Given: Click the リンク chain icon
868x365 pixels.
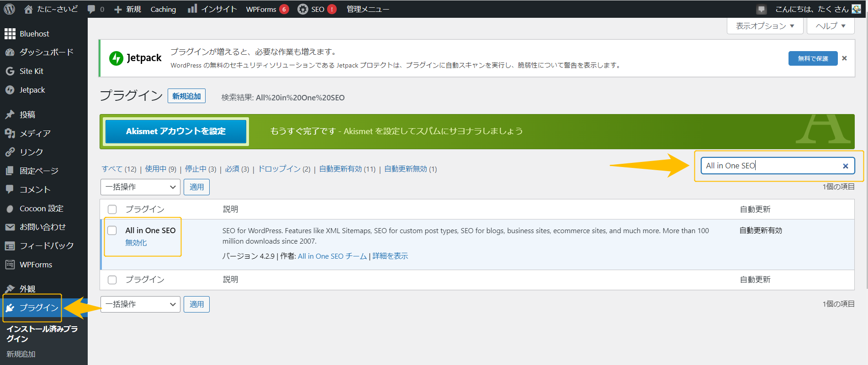Looking at the screenshot, I should click(x=10, y=152).
